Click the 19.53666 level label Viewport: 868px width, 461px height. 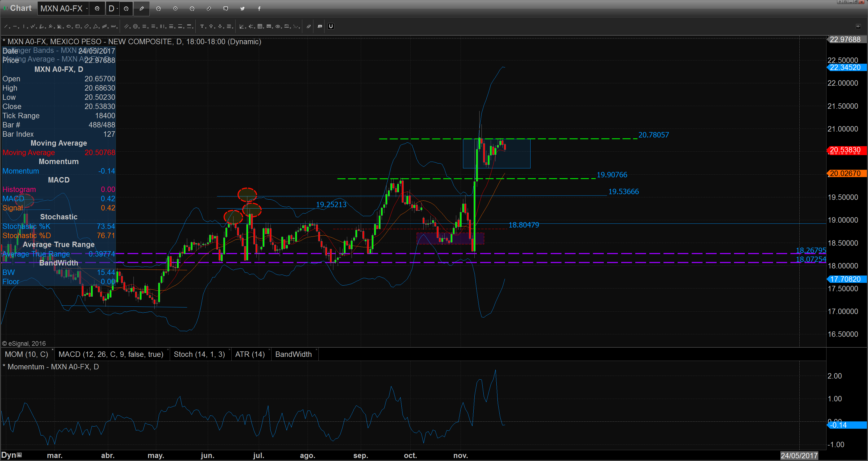click(623, 191)
